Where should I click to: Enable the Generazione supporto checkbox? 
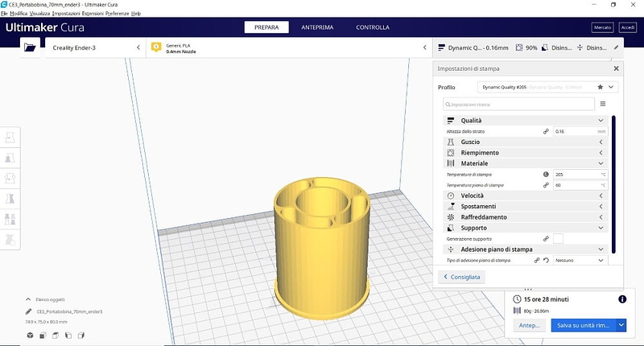pyautogui.click(x=558, y=238)
